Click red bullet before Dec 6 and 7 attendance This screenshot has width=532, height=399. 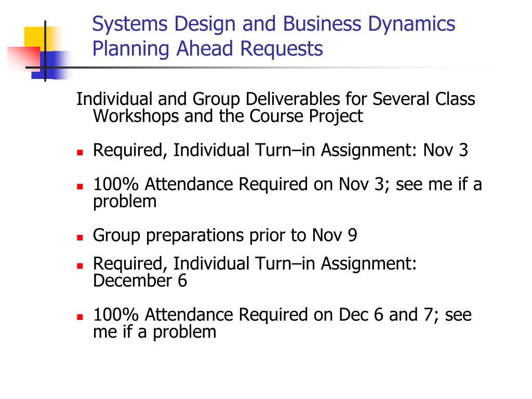pos(80,317)
